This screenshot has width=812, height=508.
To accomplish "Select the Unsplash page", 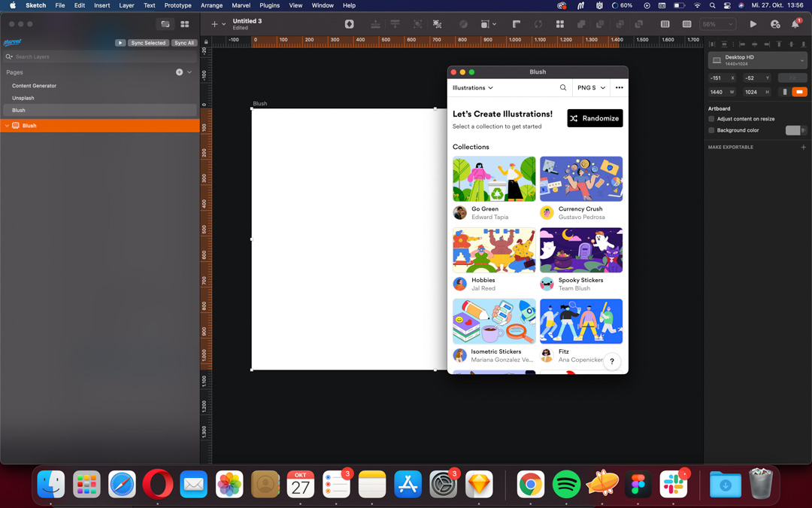I will pos(99,98).
